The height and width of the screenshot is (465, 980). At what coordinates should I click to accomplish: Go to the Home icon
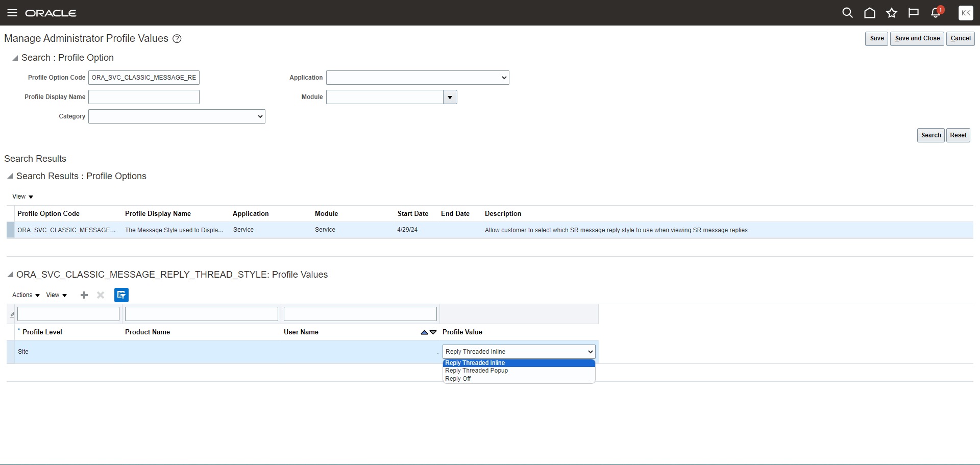click(x=870, y=13)
